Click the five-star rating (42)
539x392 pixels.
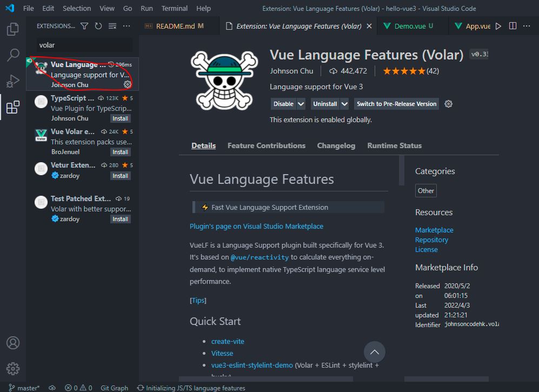click(411, 71)
